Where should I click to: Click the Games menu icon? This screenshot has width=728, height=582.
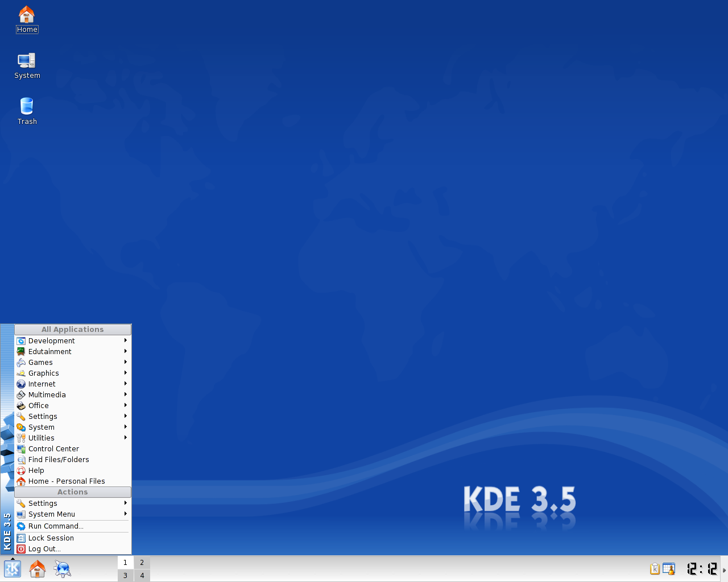(21, 363)
